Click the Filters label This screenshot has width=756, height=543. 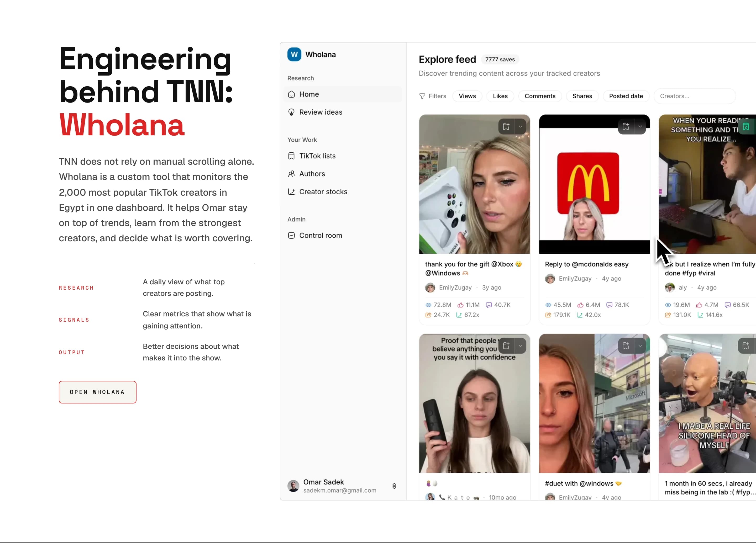pyautogui.click(x=437, y=96)
